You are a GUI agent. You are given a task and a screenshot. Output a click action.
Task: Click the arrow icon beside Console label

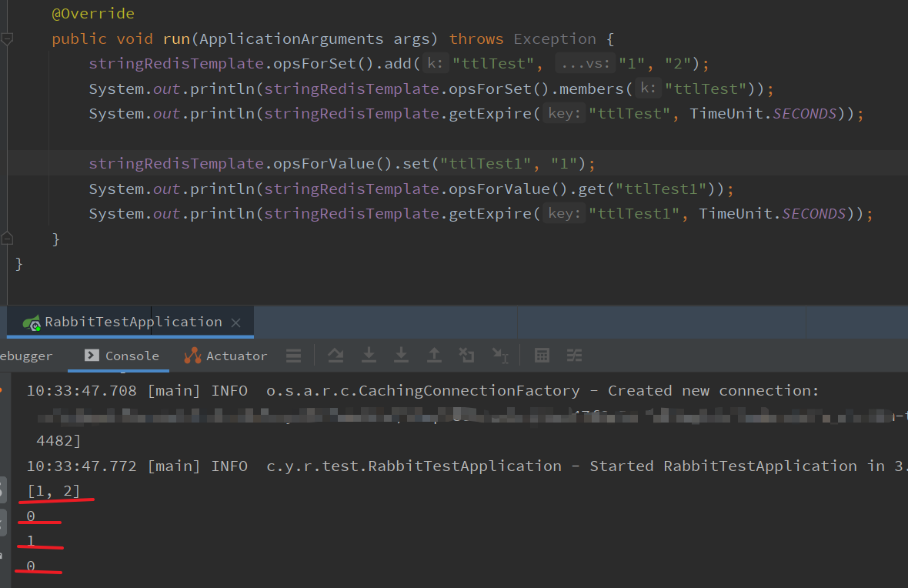(x=90, y=356)
